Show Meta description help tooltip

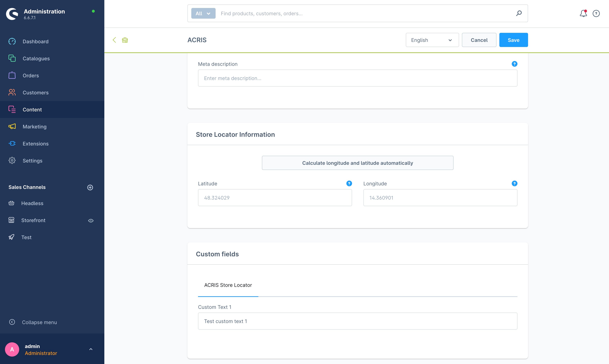[x=515, y=64]
